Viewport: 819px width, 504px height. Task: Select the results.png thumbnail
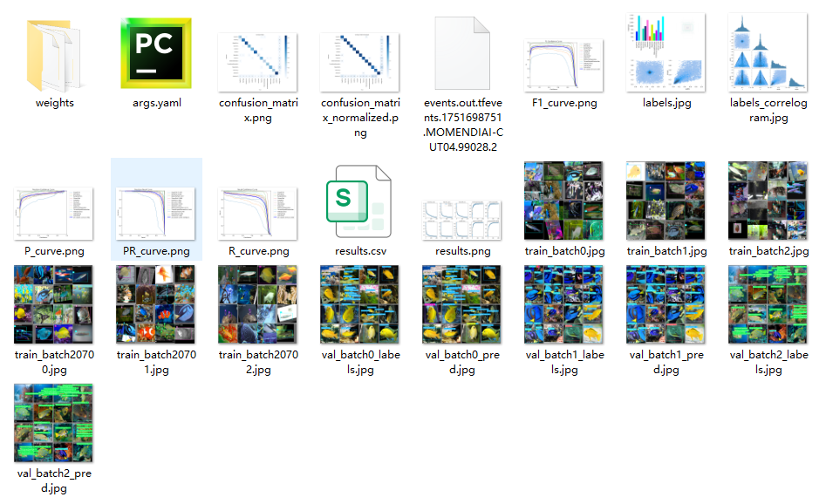(x=462, y=221)
